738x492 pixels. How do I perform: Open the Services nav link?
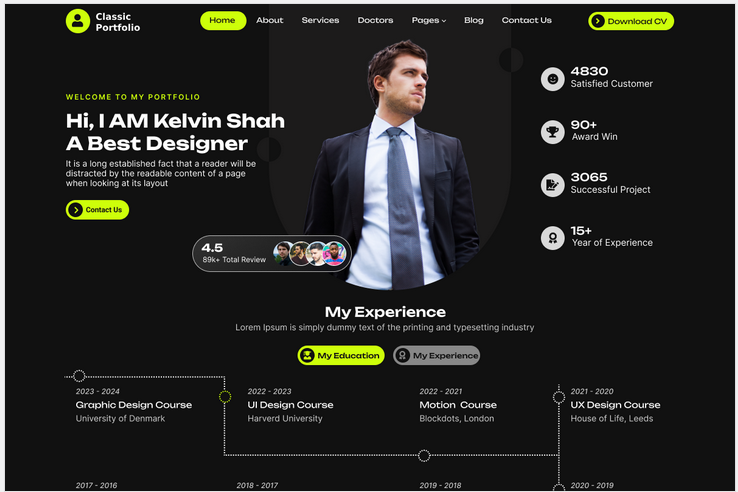click(320, 20)
